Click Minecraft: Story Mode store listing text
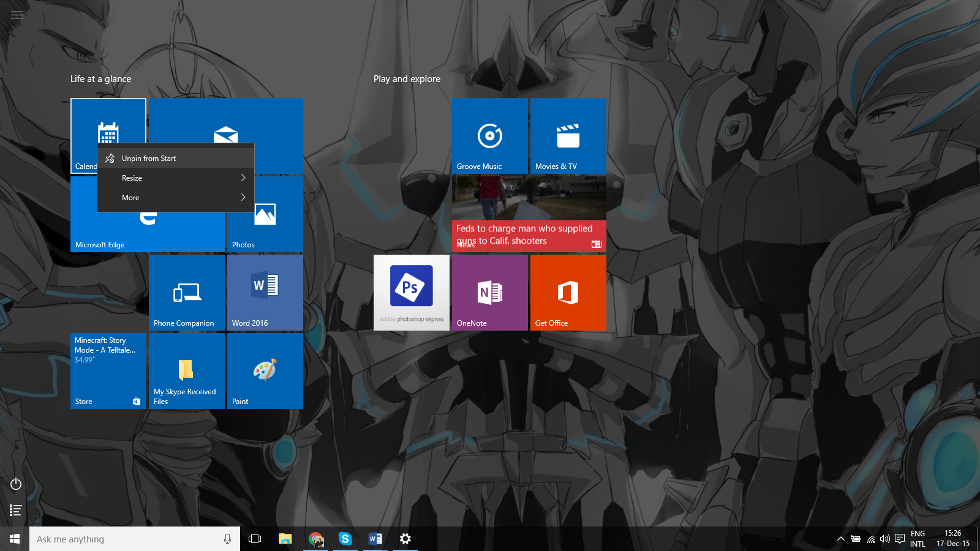 tap(105, 345)
